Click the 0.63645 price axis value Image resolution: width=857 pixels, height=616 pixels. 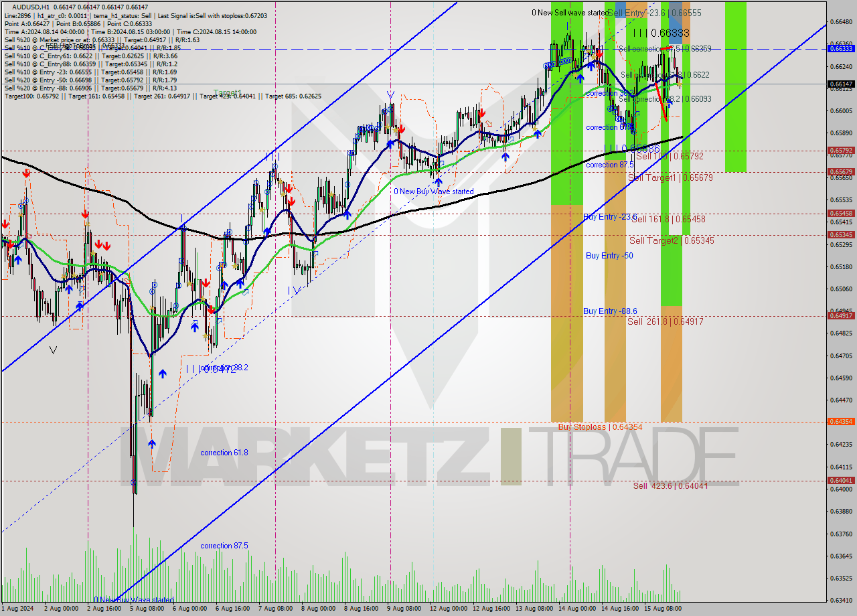[841, 556]
